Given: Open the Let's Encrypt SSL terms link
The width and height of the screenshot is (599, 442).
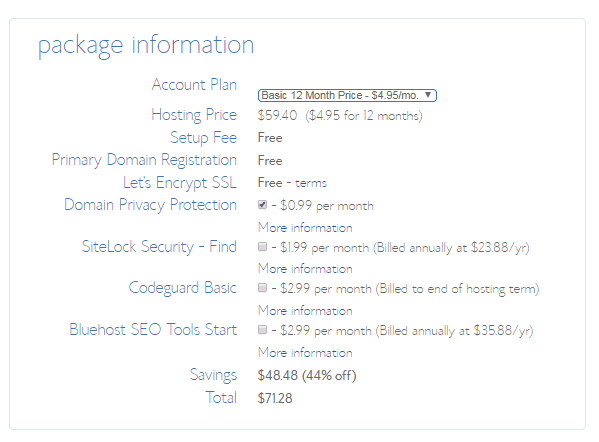Looking at the screenshot, I should (x=311, y=183).
